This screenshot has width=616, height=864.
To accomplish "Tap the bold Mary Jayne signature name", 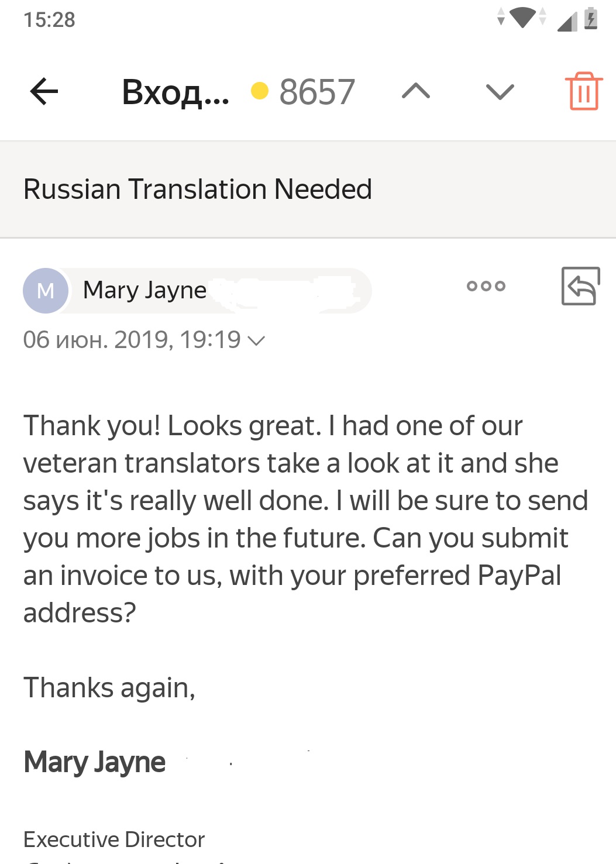I will pyautogui.click(x=95, y=763).
